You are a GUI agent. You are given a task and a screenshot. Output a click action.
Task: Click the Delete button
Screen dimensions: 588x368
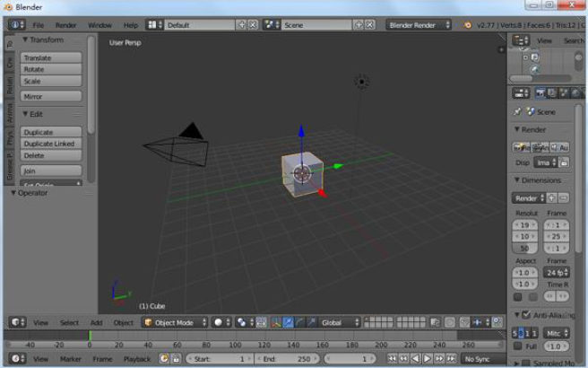(x=51, y=155)
